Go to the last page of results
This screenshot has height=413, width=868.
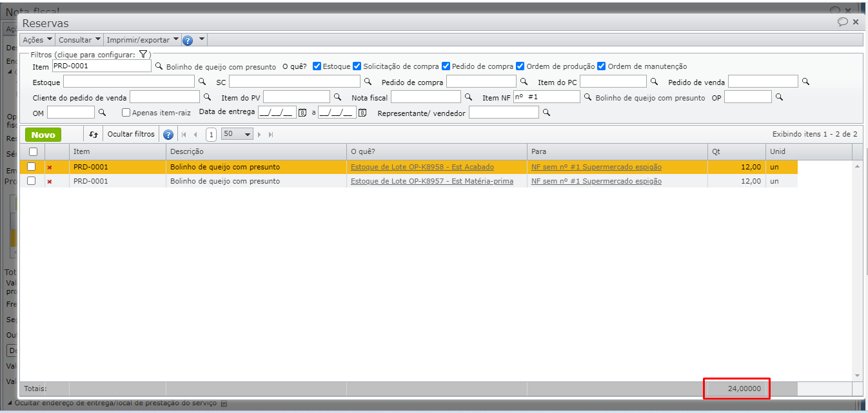pyautogui.click(x=271, y=135)
